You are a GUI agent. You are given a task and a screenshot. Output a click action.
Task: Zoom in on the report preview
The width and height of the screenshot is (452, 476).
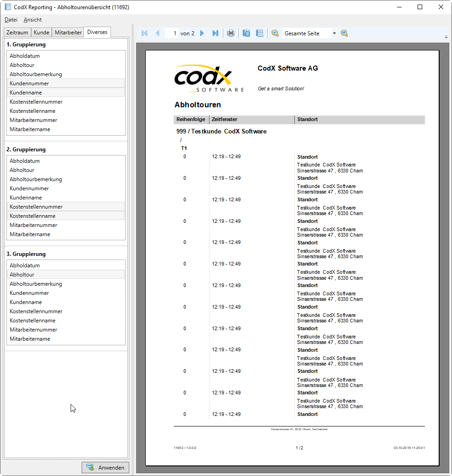345,33
